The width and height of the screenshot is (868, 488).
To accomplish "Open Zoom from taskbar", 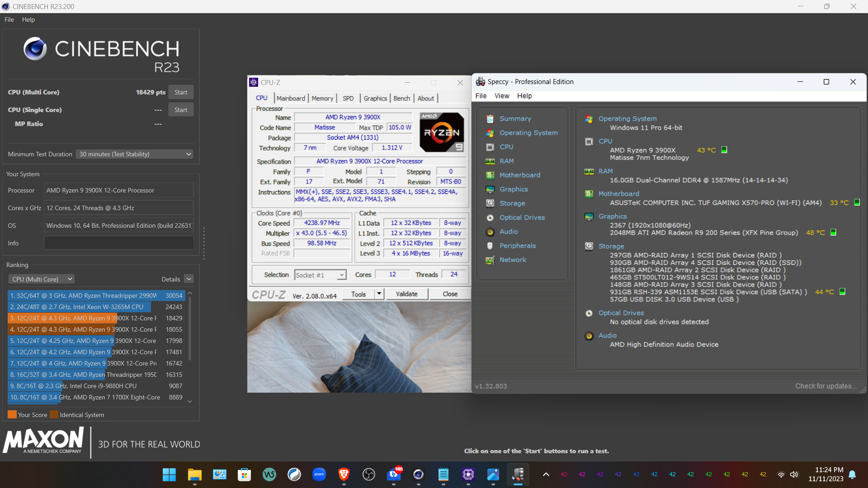I will [x=319, y=474].
